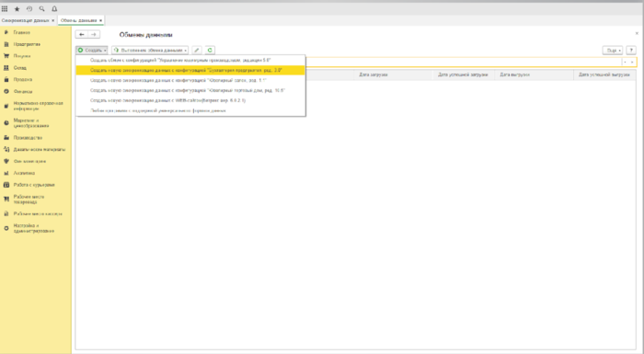Open Работа с курьерами section
Screen dimensions: 644x354
coord(35,185)
